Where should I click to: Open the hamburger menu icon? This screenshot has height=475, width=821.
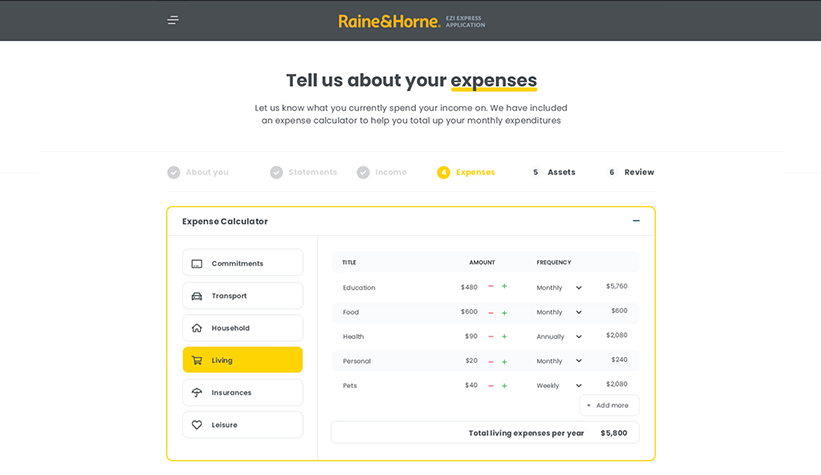pos(173,20)
